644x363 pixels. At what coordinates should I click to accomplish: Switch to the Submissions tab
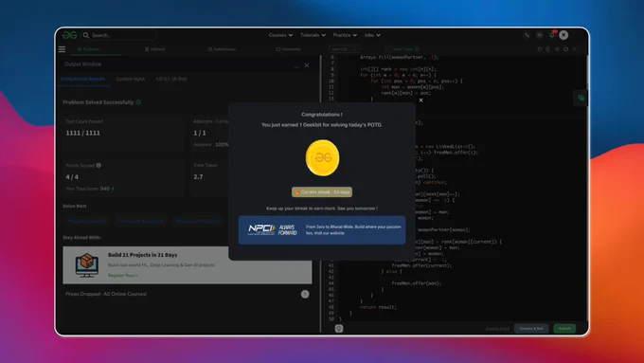point(222,49)
